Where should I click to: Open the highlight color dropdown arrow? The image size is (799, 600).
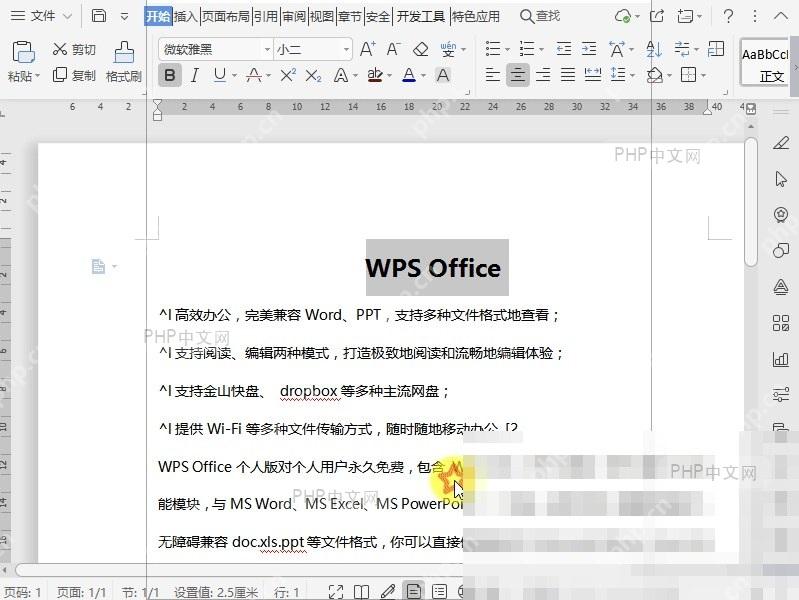tap(390, 76)
